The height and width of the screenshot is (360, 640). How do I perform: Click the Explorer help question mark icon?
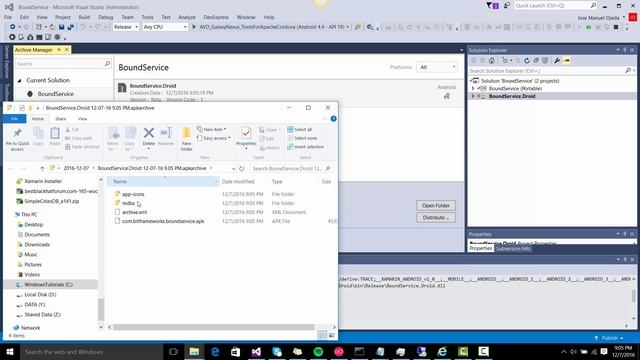(333, 119)
